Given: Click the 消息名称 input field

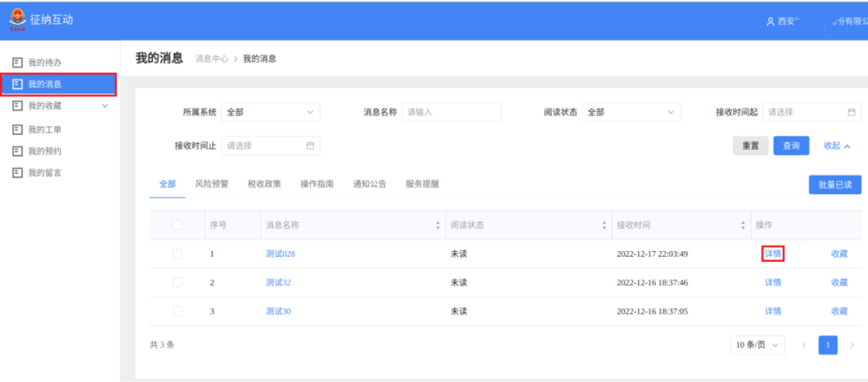Looking at the screenshot, I should [x=451, y=113].
